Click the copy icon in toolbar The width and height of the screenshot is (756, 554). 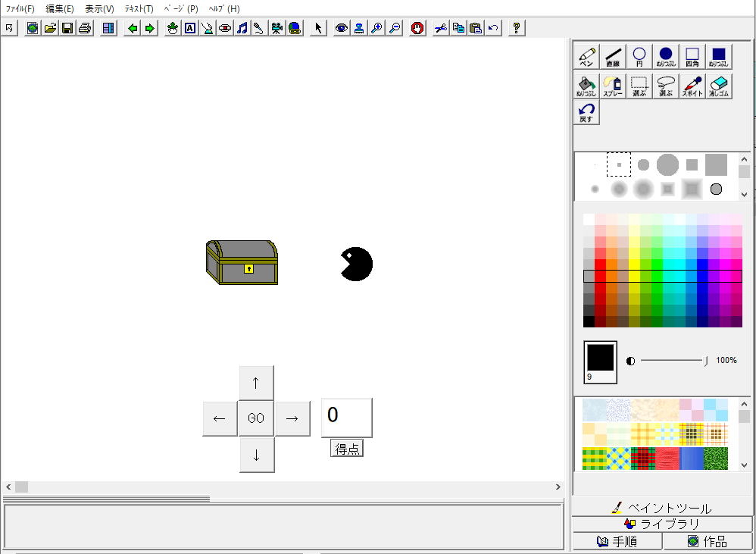(x=458, y=28)
